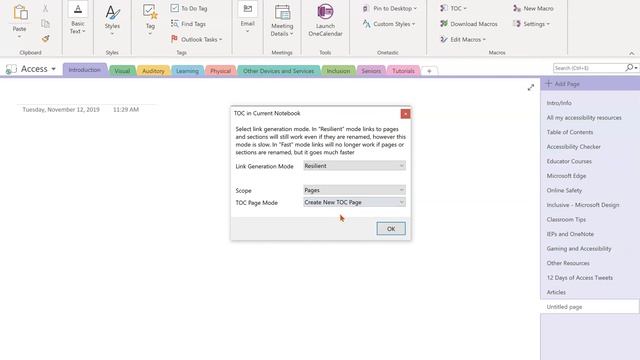640x360 pixels.
Task: Open the Scope dropdown showing Pages
Action: coord(354,190)
